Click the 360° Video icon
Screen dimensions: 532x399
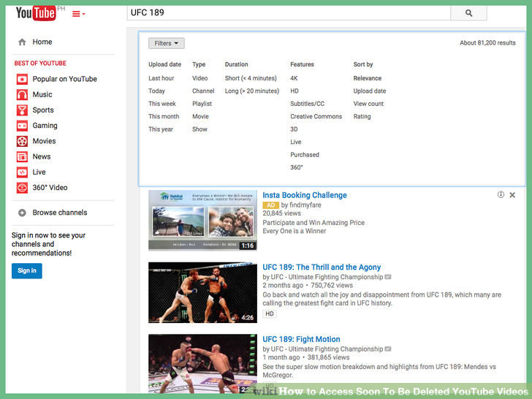pyautogui.click(x=22, y=188)
